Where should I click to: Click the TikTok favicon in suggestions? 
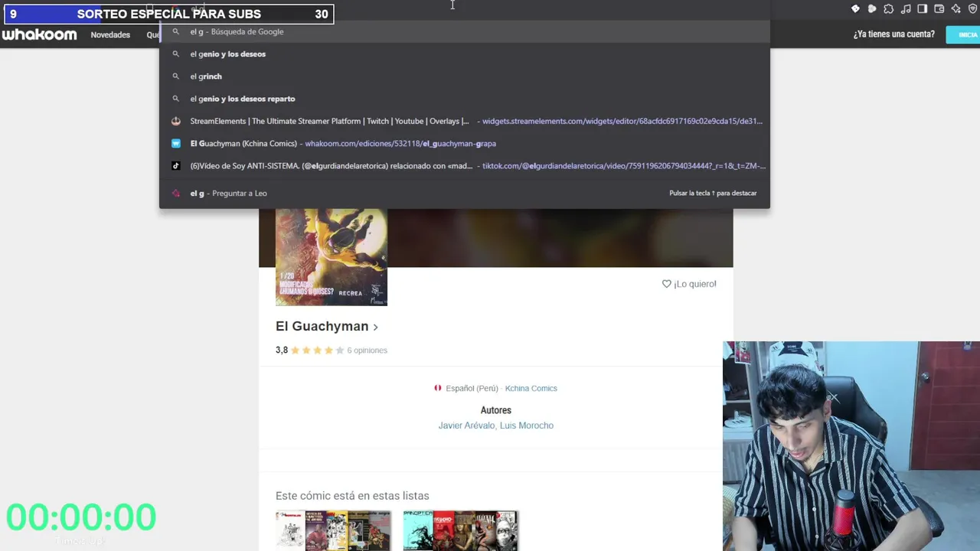click(x=175, y=165)
